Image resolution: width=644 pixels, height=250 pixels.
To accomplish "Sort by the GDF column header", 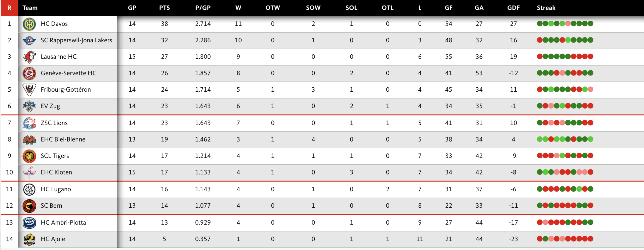I will (513, 8).
